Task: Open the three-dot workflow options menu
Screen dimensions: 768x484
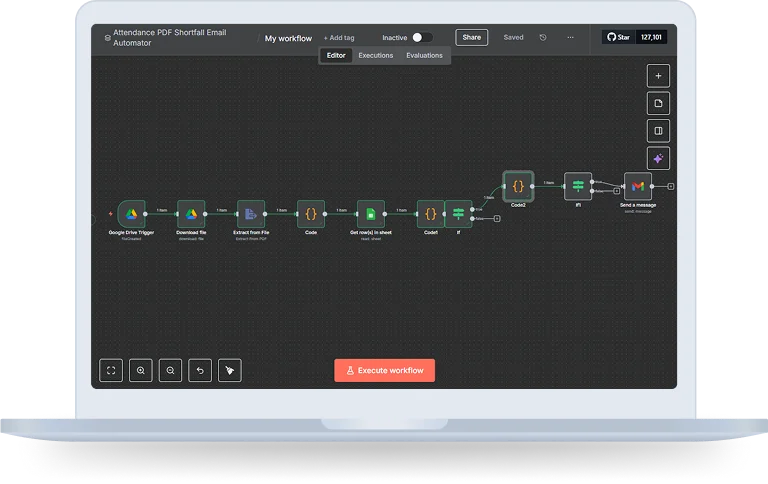Action: point(570,38)
